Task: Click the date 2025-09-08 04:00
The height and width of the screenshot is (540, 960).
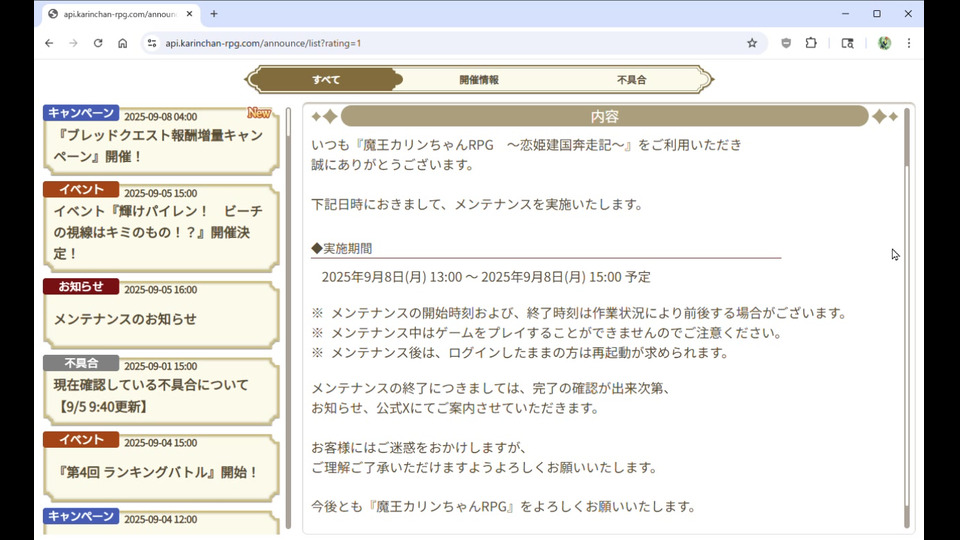Action: tap(160, 117)
